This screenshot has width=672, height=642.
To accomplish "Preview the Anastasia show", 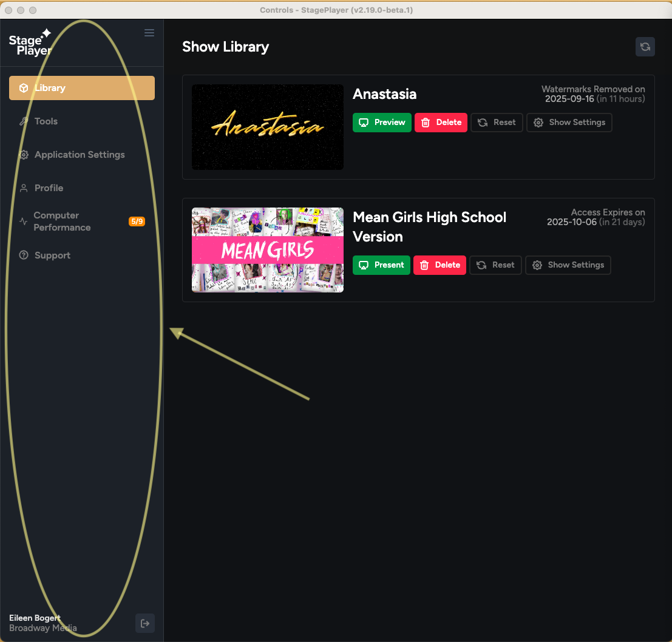I will (x=382, y=123).
